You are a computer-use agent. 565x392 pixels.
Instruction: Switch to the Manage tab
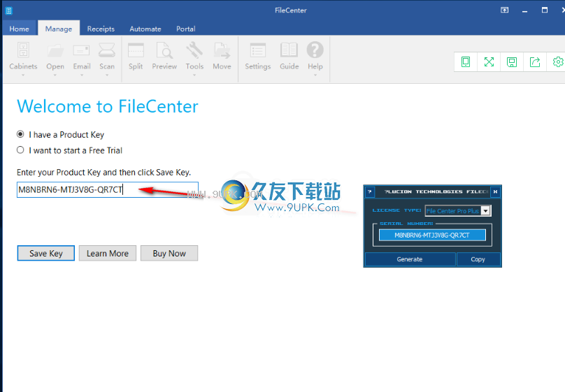59,29
